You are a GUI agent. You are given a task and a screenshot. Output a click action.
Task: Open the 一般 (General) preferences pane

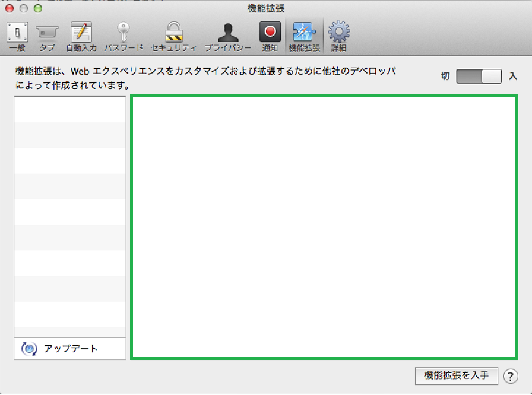coord(17,36)
